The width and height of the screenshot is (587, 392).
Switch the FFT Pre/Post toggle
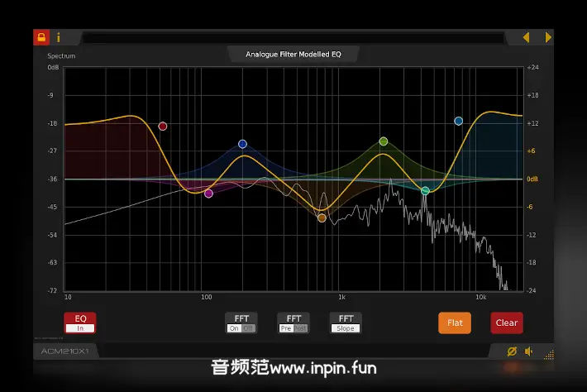[x=293, y=323]
